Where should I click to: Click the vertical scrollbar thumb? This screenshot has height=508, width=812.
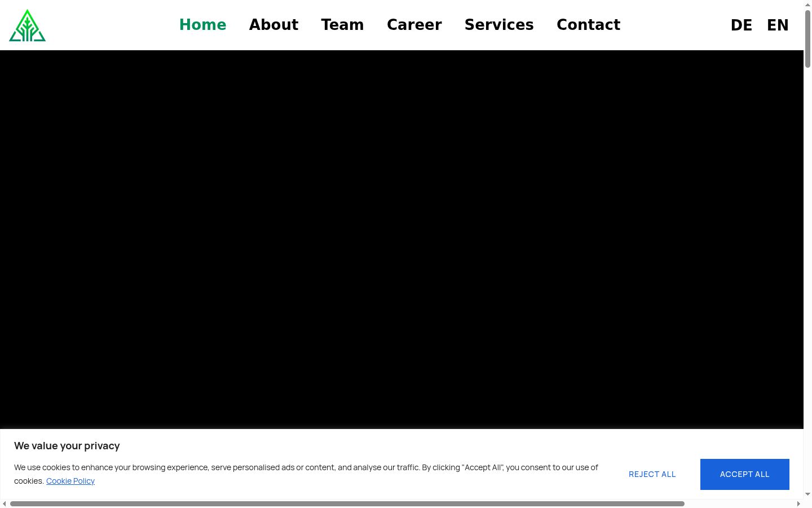tap(807, 39)
